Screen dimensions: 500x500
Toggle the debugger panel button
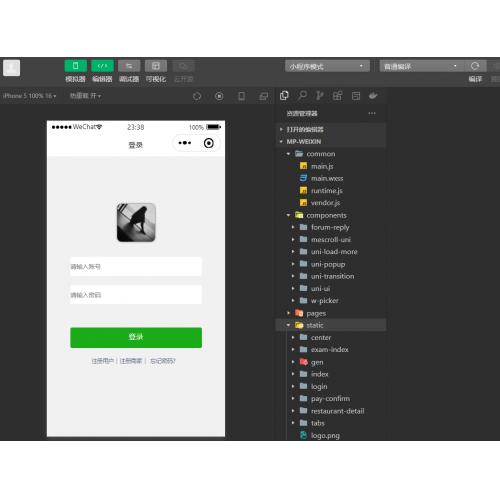[129, 66]
